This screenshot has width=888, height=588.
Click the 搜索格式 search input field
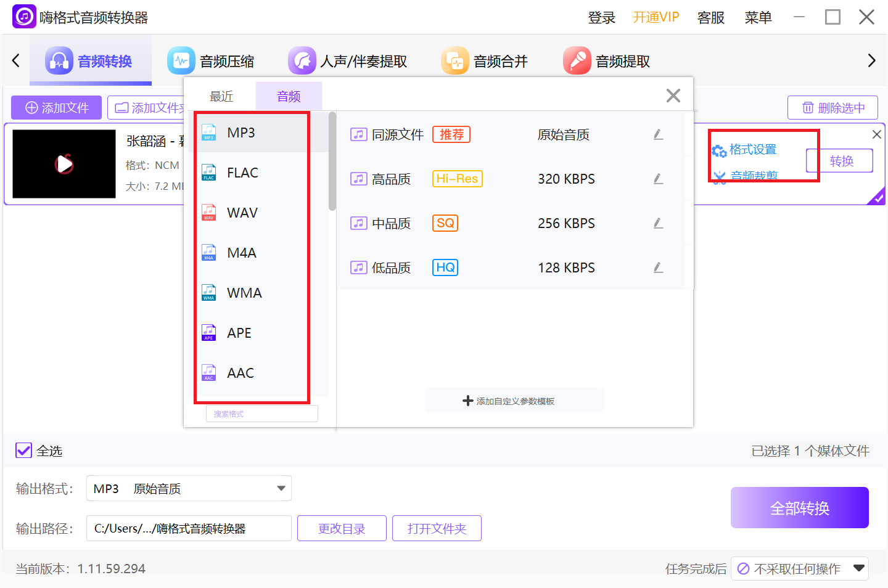261,413
